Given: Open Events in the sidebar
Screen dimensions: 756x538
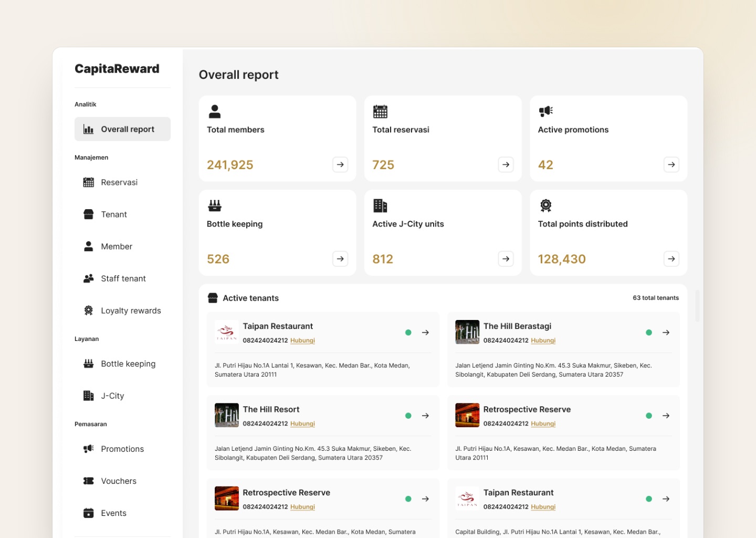Looking at the screenshot, I should pyautogui.click(x=122, y=513).
